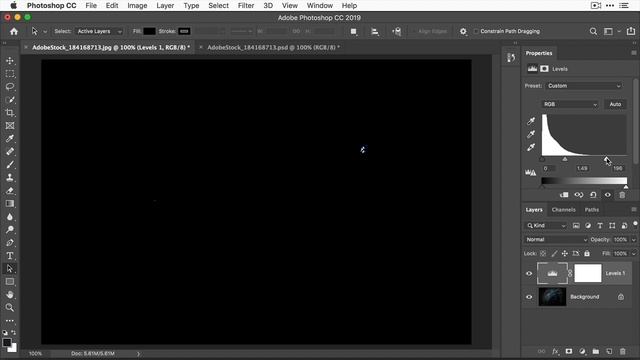
Task: Switch to the Channels tab
Action: [563, 210]
